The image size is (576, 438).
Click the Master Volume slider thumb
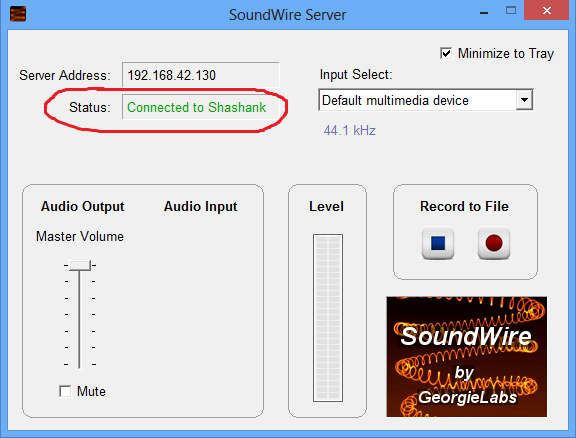click(x=80, y=265)
